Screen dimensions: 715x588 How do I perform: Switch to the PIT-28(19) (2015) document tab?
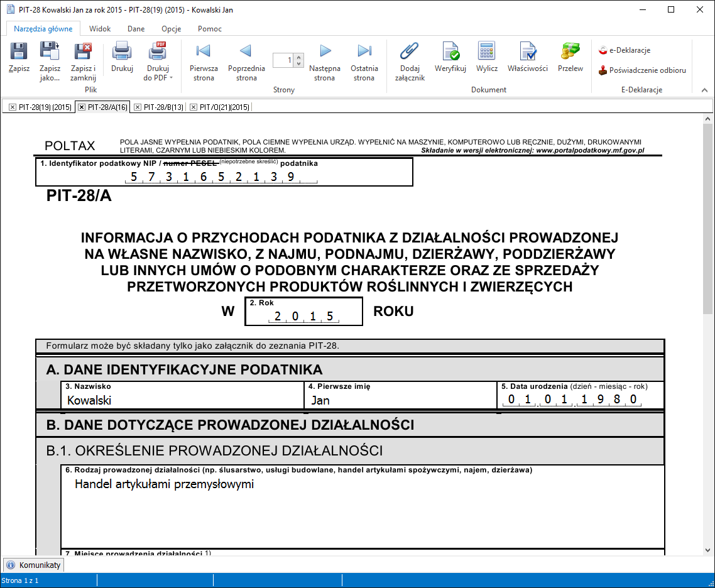(45, 107)
